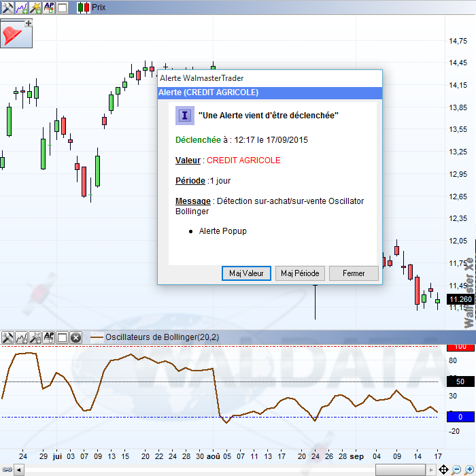Add indicator to oscillator panel icon

(22, 337)
